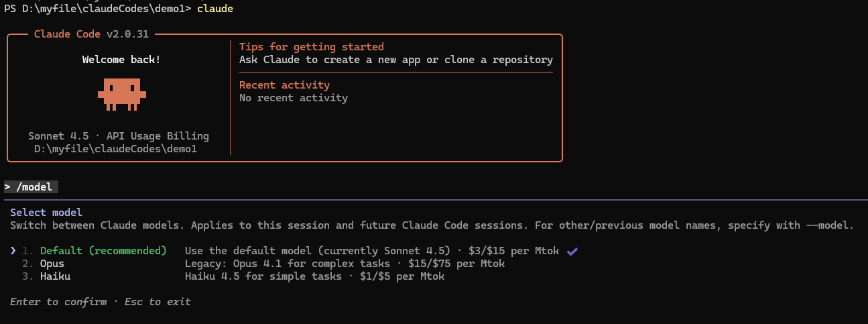Click the /model command input field

pos(32,187)
